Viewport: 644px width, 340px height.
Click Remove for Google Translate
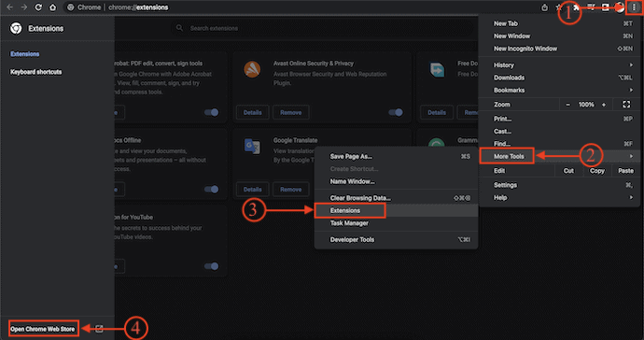[x=291, y=189]
